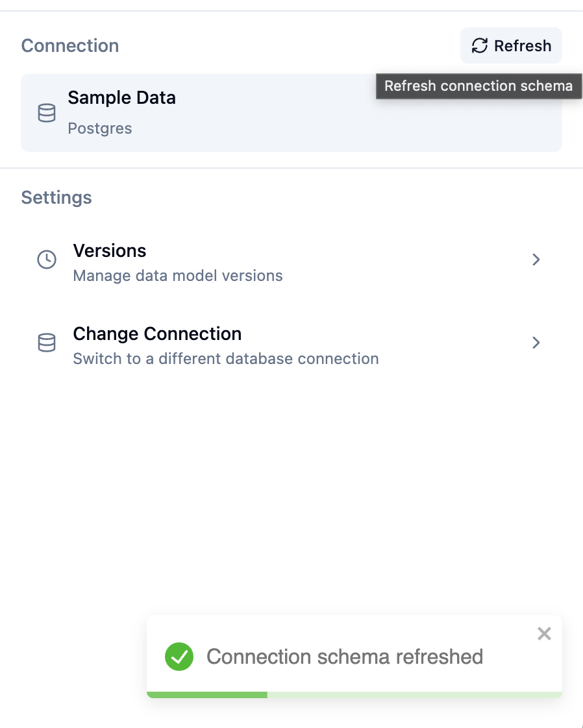Click the Refresh button
Viewport: 583px width, 728px height.
(511, 45)
